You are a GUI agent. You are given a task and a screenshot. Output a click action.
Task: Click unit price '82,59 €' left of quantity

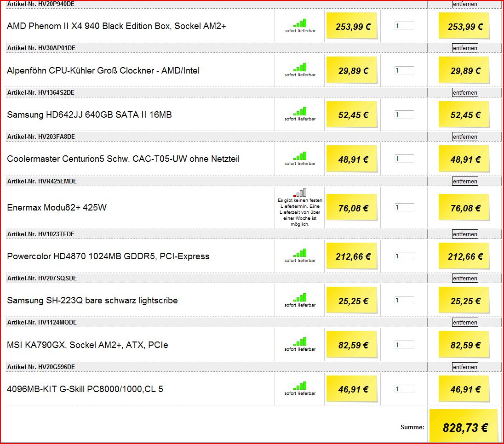[353, 345]
